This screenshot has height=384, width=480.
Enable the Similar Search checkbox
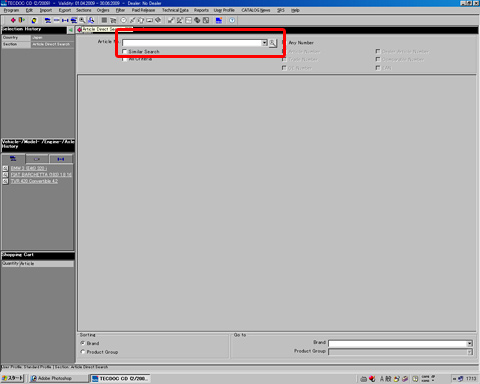tap(125, 51)
